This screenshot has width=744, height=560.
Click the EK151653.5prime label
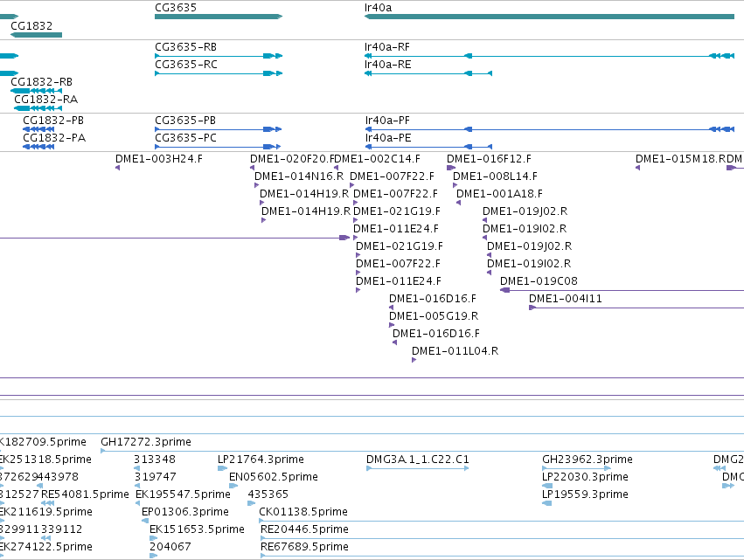[x=197, y=529]
